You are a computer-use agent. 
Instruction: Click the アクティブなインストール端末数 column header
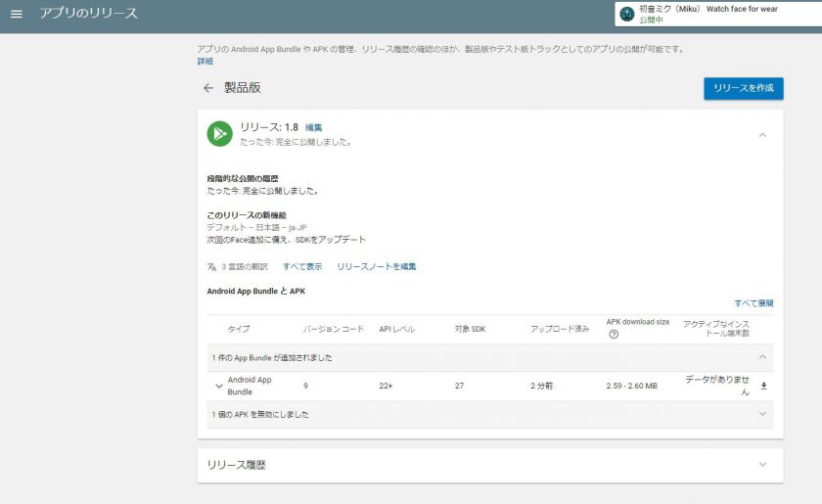[x=716, y=329]
